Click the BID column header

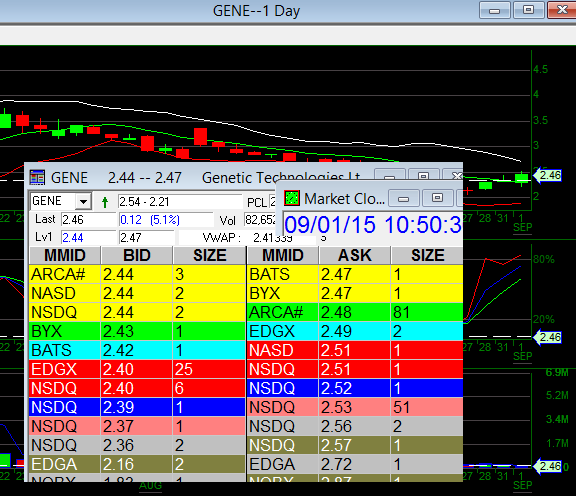(137, 255)
